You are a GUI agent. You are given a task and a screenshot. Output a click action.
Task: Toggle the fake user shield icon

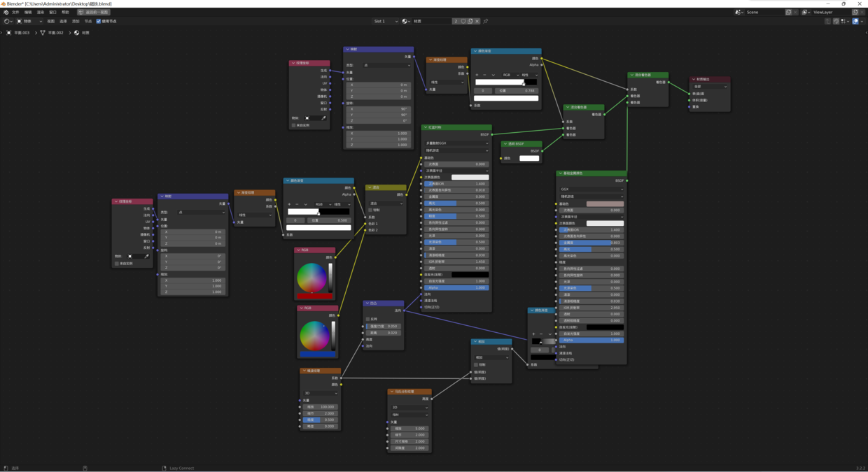(x=463, y=21)
